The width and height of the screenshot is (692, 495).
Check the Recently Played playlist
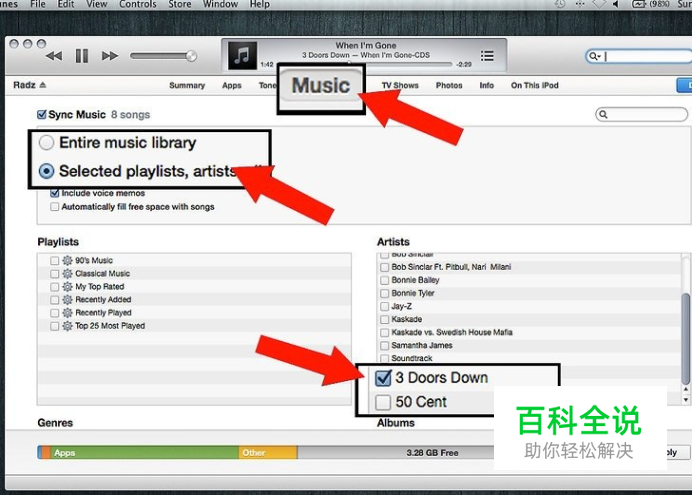(x=54, y=313)
